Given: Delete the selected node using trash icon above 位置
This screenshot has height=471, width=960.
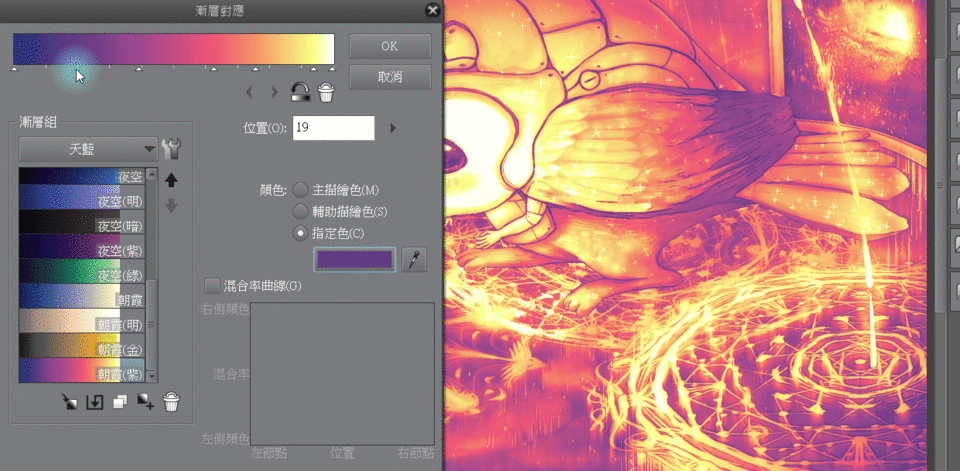Looking at the screenshot, I should tap(326, 92).
